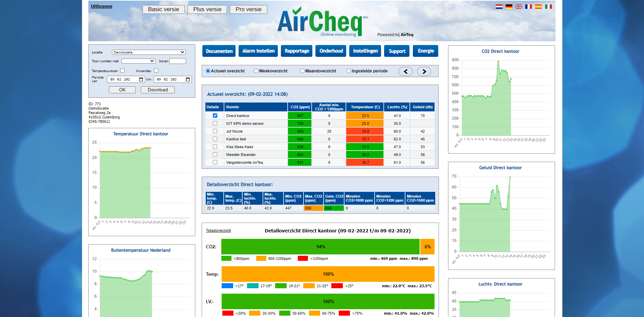Click Direct kantoor CO2 value 667
Screen dimensions: 644x317
[300, 116]
